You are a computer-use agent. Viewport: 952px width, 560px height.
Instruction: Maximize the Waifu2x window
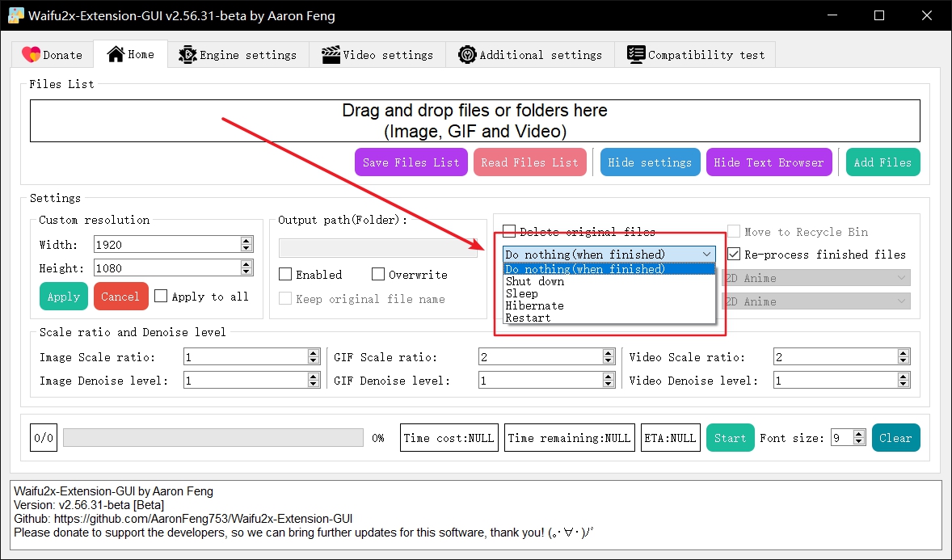tap(879, 15)
